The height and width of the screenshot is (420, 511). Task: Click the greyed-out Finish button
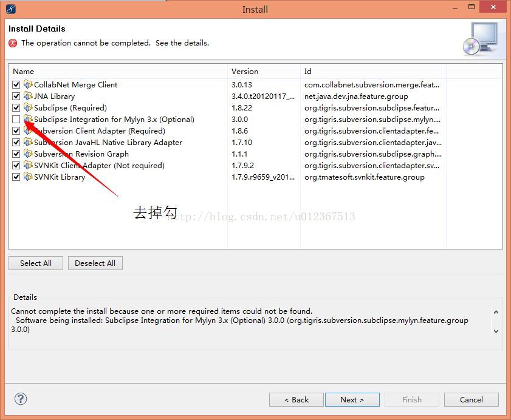pyautogui.click(x=412, y=399)
